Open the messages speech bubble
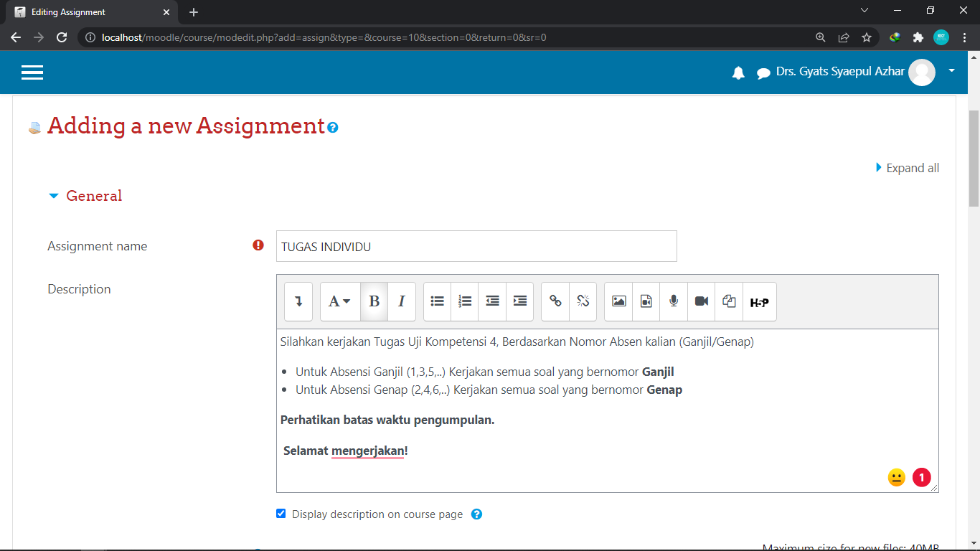 pyautogui.click(x=763, y=73)
